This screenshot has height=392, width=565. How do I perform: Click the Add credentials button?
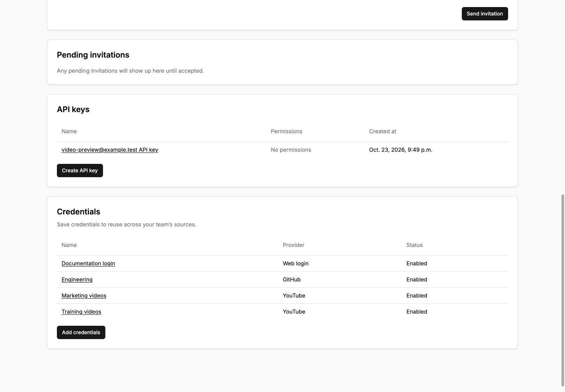pyautogui.click(x=81, y=332)
